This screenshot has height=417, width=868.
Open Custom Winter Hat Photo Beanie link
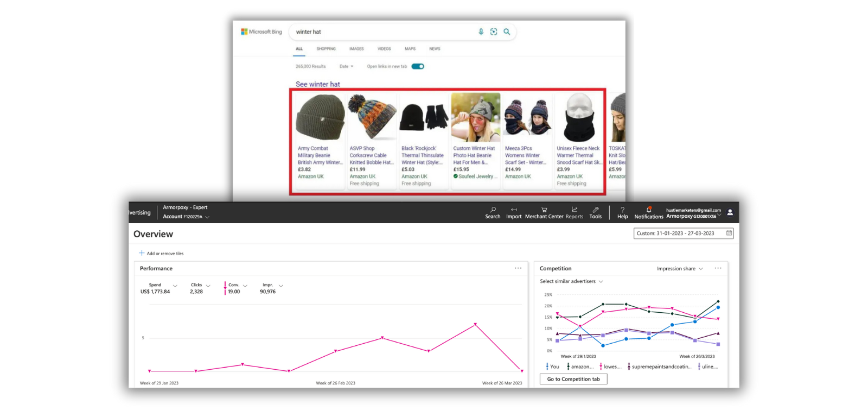click(474, 155)
